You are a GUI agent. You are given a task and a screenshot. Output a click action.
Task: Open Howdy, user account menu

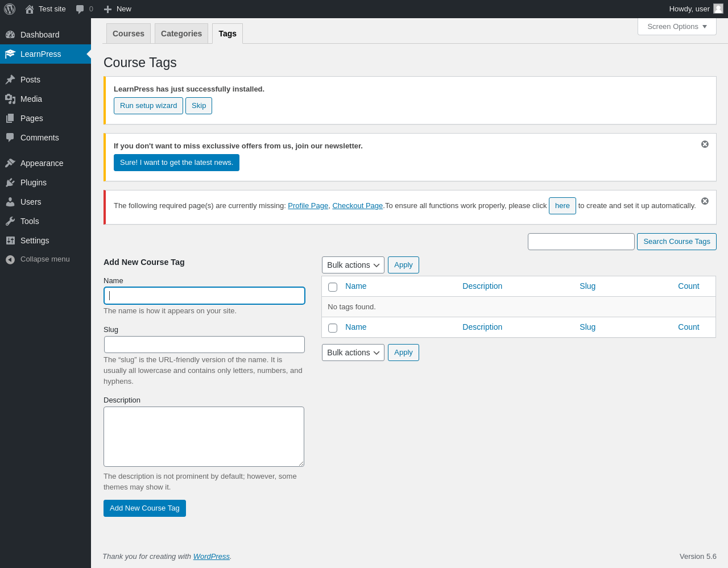(696, 9)
